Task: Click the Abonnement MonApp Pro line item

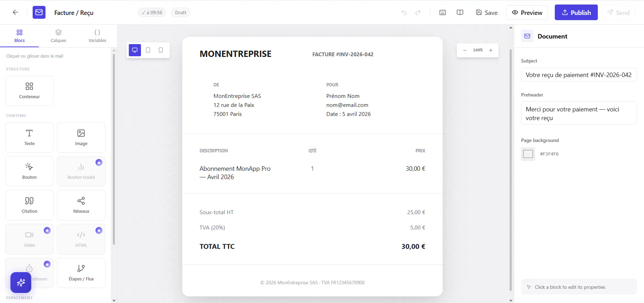Action: [x=235, y=173]
